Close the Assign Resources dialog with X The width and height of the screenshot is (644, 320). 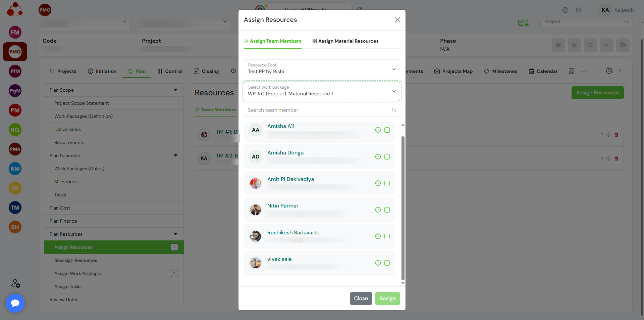[x=397, y=20]
